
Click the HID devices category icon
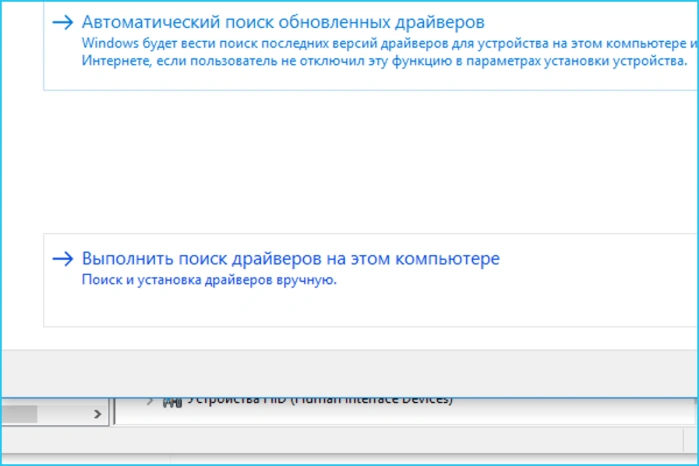pos(172,402)
